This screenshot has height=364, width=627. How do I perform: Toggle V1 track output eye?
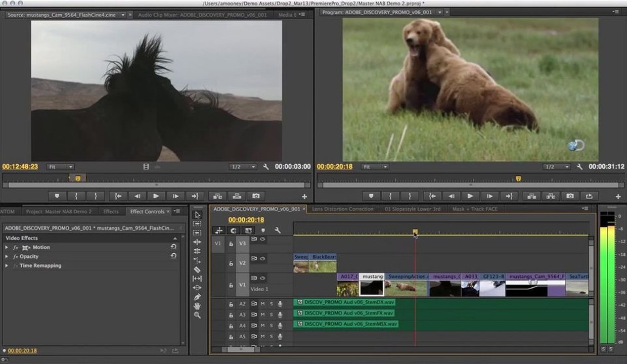point(263,278)
